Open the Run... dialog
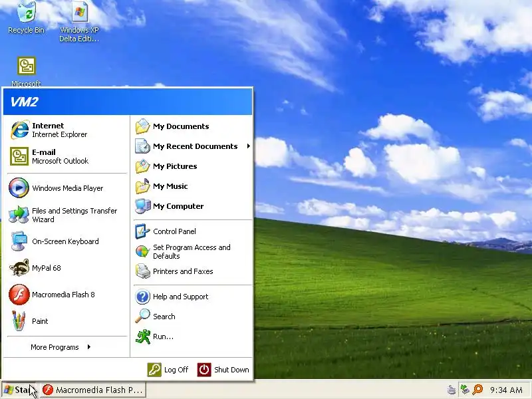The image size is (532, 399). [x=193, y=336]
